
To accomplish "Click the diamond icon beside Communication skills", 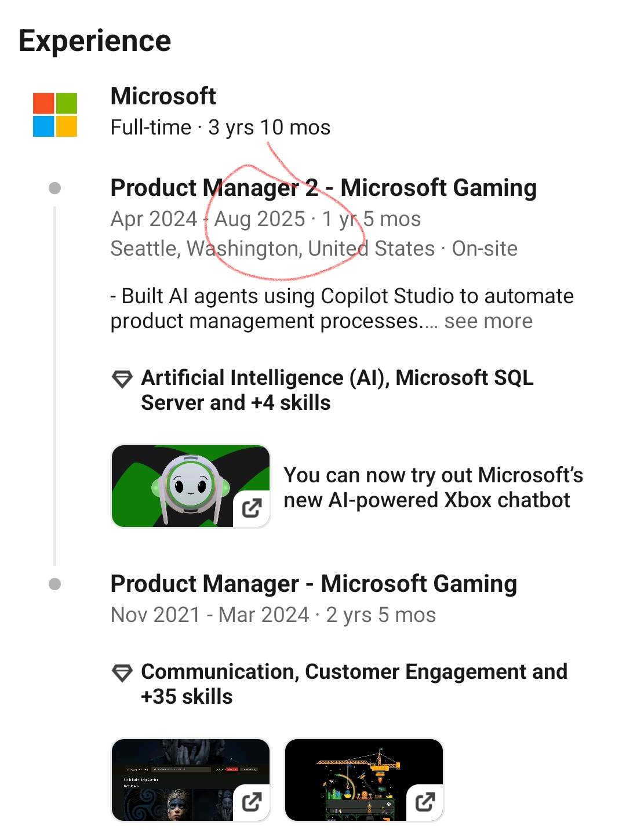I will click(x=122, y=673).
